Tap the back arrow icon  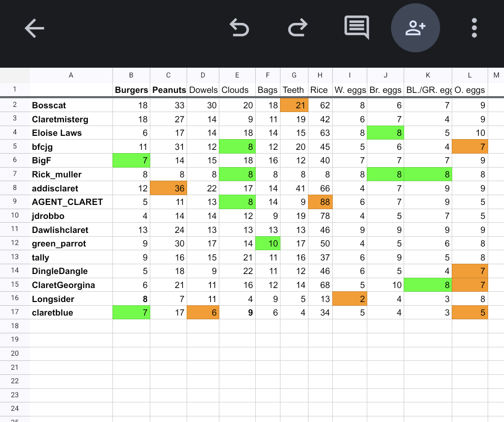pyautogui.click(x=35, y=28)
